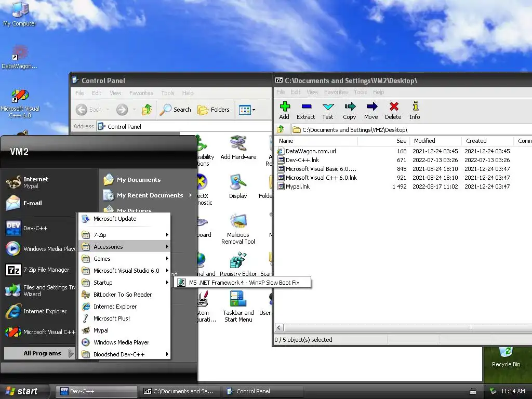Click All Programs in Start menu
Screen dimensions: 532x399
[x=39, y=353]
